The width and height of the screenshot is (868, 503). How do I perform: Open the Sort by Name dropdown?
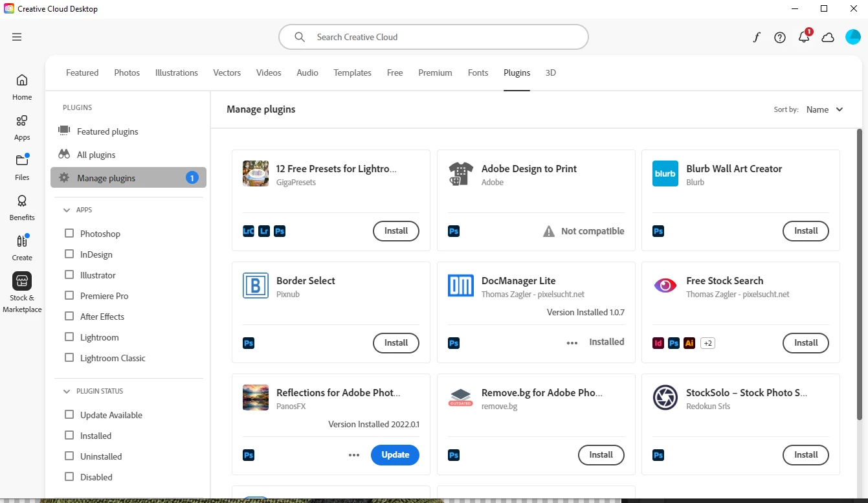tap(825, 109)
